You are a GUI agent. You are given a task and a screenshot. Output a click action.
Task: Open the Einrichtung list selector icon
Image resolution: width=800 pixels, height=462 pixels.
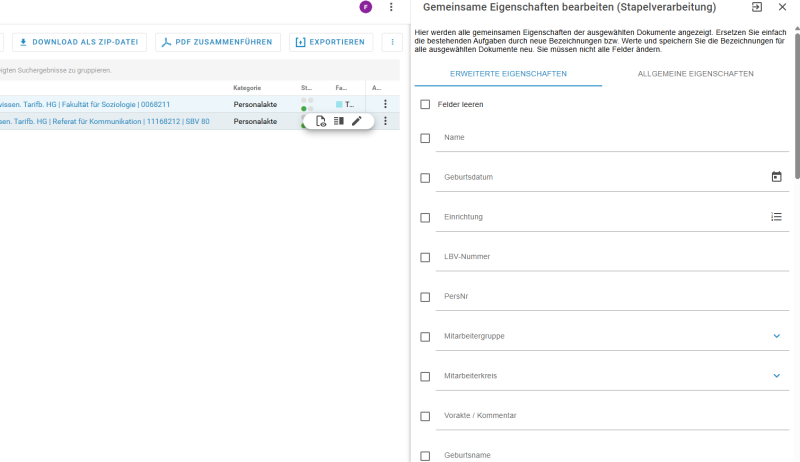coord(776,217)
